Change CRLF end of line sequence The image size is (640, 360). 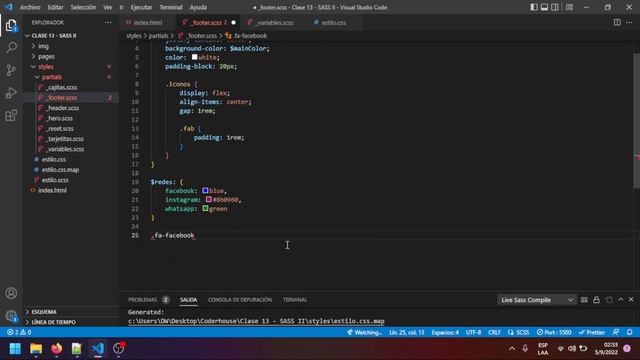(494, 332)
